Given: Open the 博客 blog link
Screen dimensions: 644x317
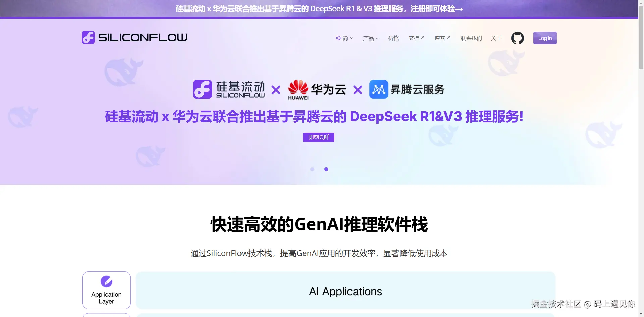Looking at the screenshot, I should 442,38.
